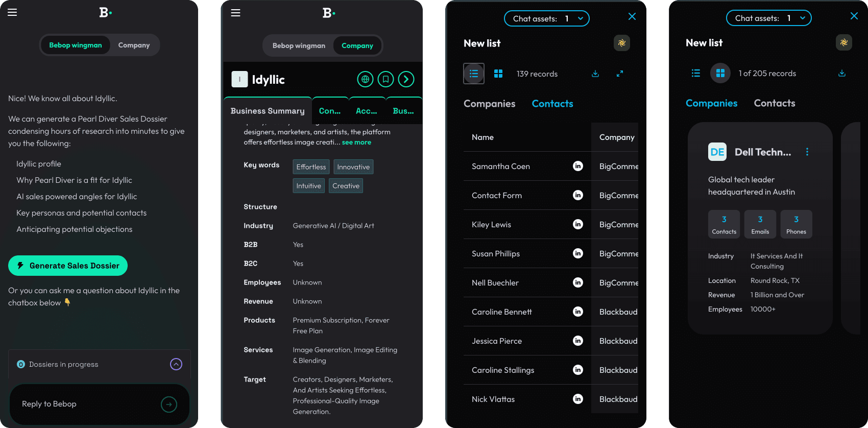The image size is (868, 428).
Task: Click the Company column header
Action: tap(617, 137)
